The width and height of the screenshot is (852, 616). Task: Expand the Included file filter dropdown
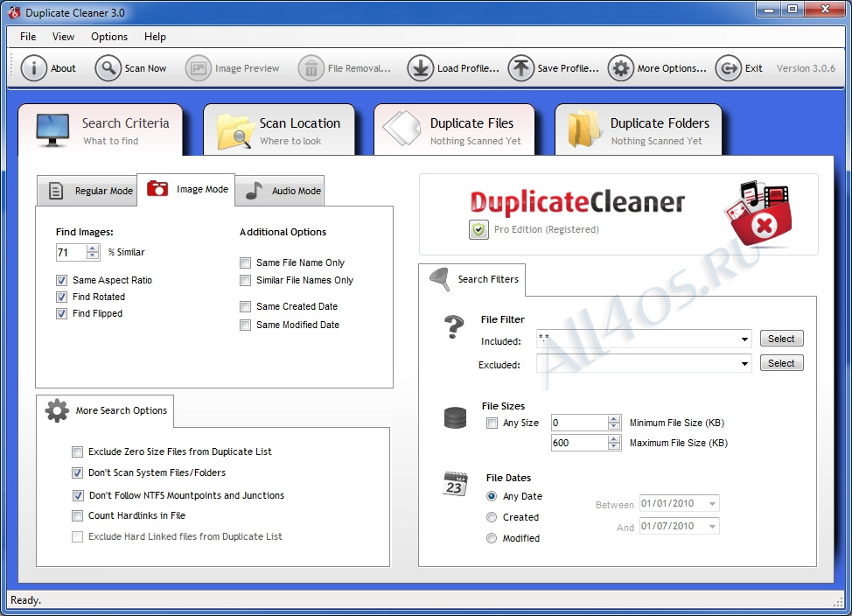(x=744, y=339)
